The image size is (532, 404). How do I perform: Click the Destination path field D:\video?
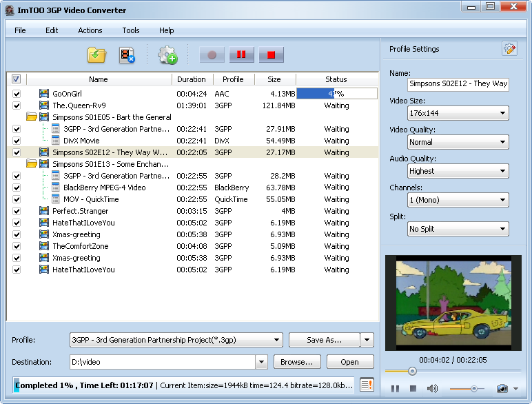point(163,362)
